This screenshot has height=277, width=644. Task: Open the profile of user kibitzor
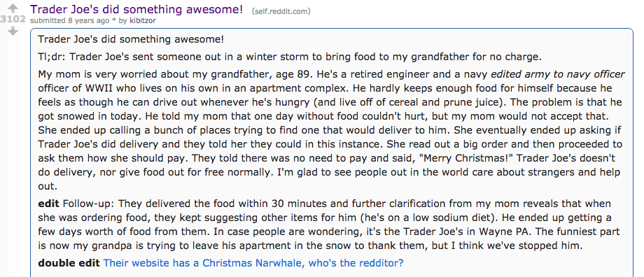[143, 20]
